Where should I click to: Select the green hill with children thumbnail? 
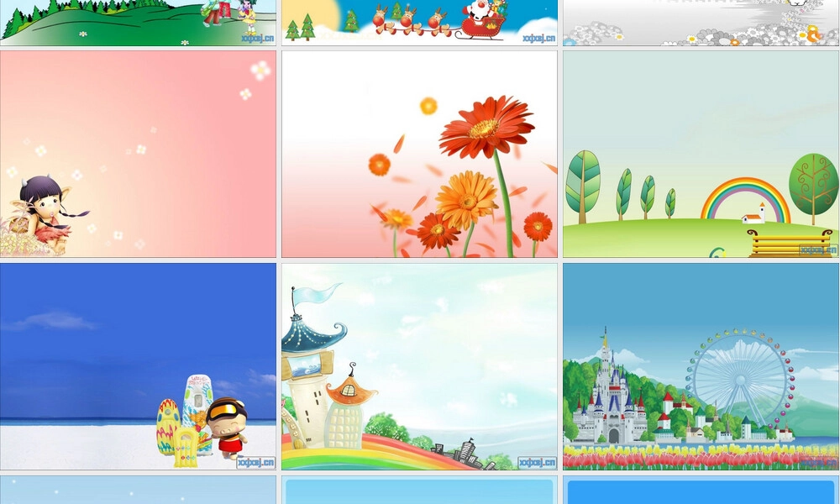point(139,23)
